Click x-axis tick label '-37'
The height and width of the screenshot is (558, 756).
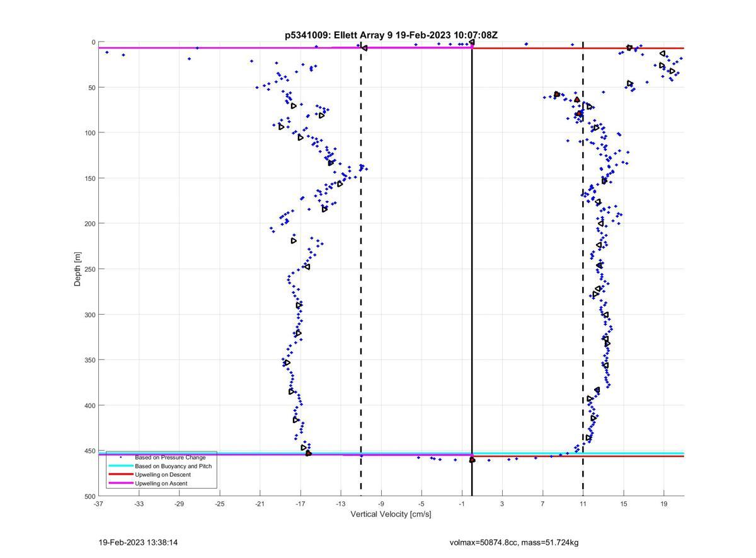98,504
